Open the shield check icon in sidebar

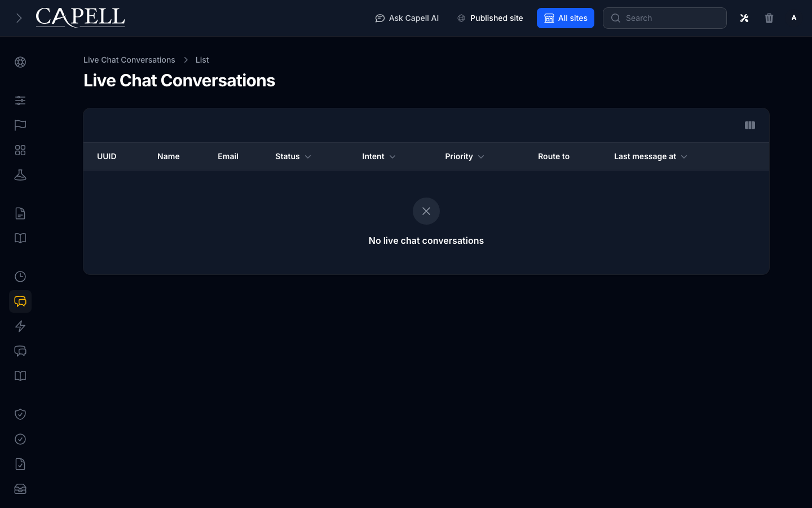tap(20, 414)
